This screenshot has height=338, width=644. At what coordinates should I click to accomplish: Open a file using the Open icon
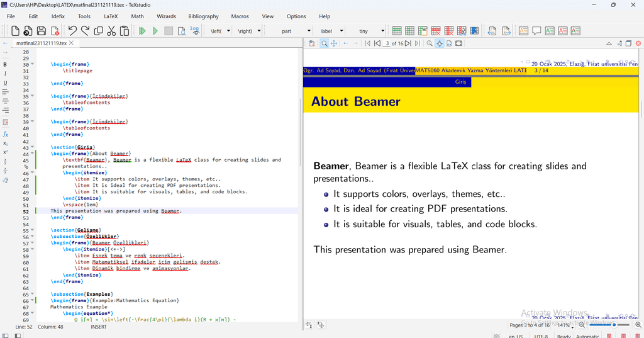[28, 31]
